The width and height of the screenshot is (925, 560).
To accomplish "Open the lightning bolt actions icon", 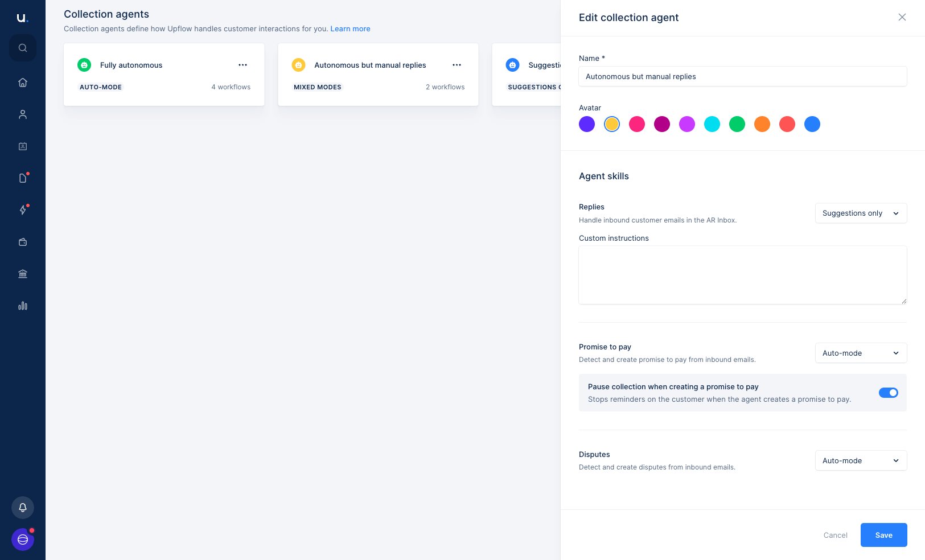I will pyautogui.click(x=23, y=210).
